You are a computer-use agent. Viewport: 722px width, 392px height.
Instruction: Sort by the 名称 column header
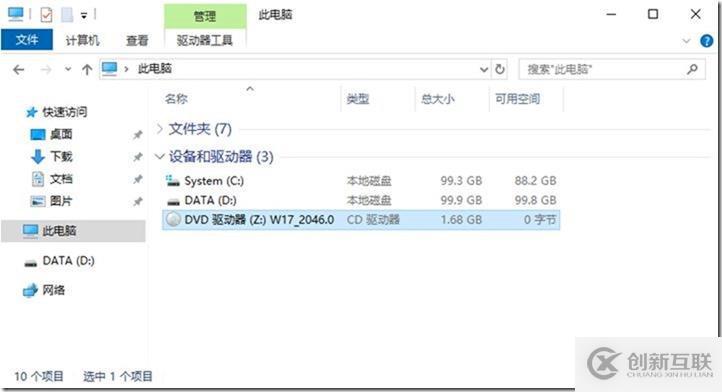pyautogui.click(x=176, y=99)
